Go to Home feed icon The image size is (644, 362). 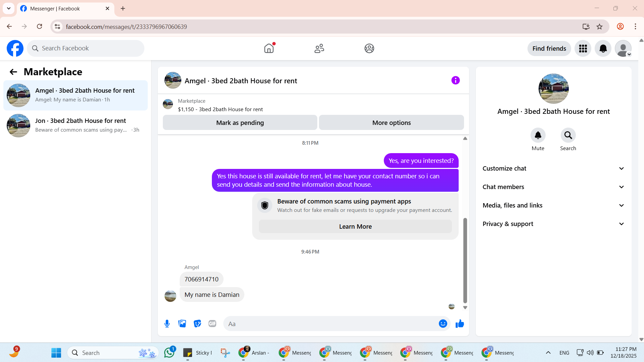coord(269,48)
